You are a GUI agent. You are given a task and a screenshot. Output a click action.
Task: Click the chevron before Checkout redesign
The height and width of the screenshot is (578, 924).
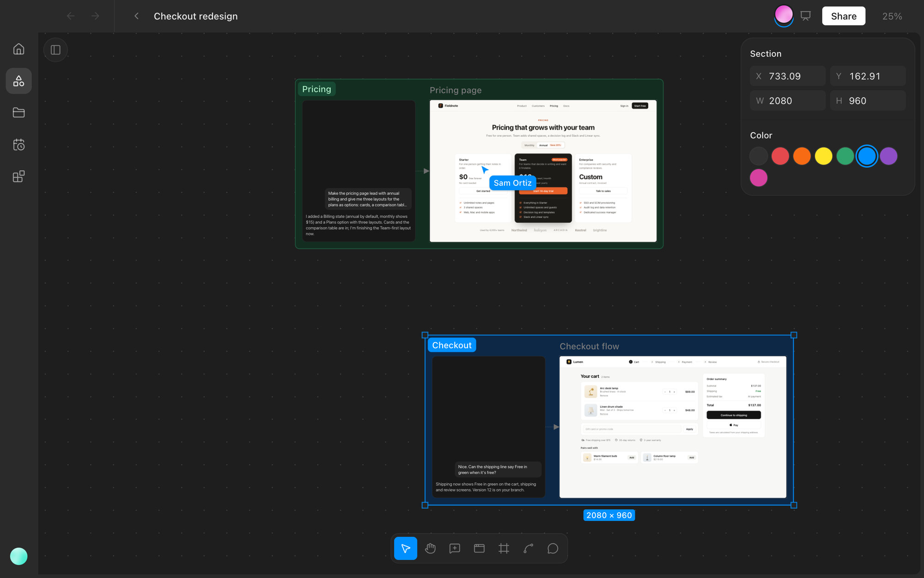(136, 16)
